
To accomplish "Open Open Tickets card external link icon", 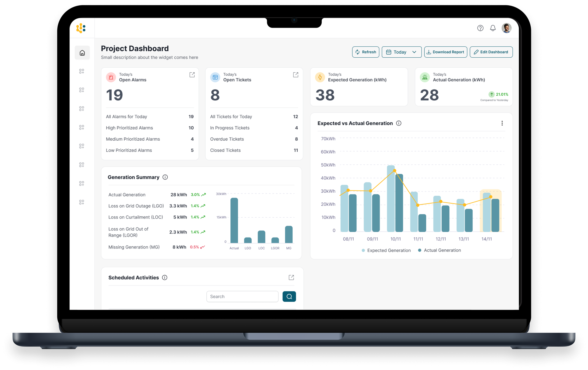I will pyautogui.click(x=295, y=75).
